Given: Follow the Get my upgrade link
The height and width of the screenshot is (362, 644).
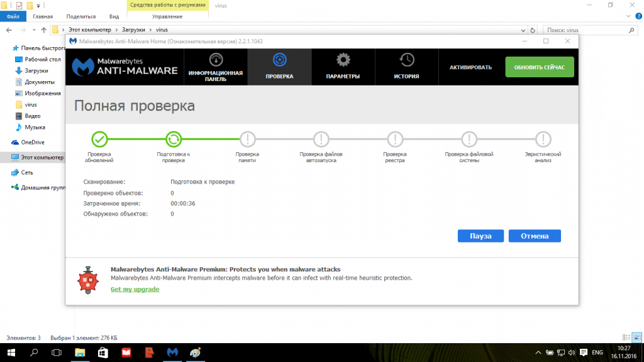Looking at the screenshot, I should [135, 289].
